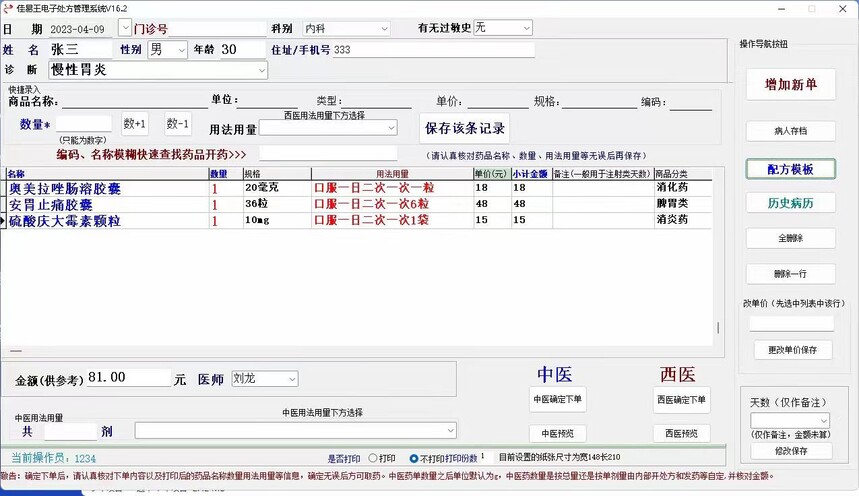Image resolution: width=859 pixels, height=496 pixels.
Task: Focus the 数量 quantity input field
Action: [83, 124]
